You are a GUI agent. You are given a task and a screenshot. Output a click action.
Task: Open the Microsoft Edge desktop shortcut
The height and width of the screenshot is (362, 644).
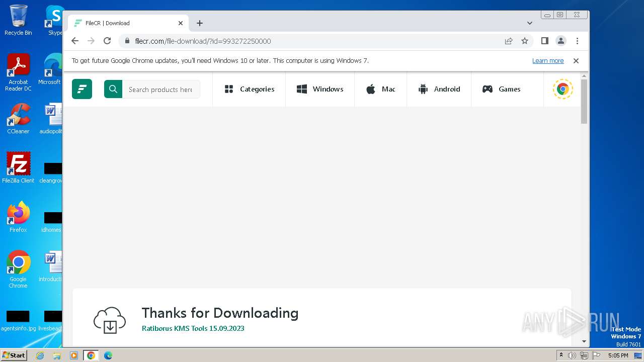click(x=52, y=69)
